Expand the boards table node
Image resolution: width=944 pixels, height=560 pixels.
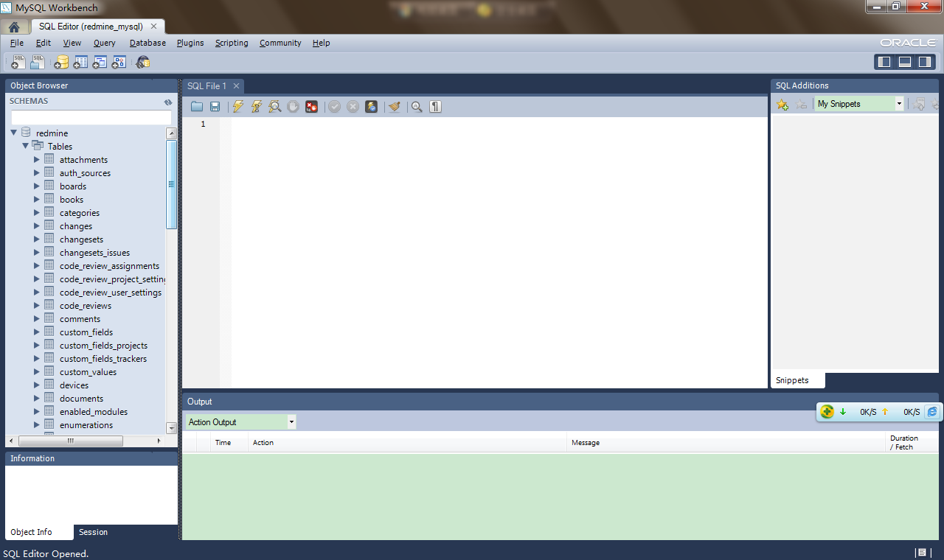37,186
